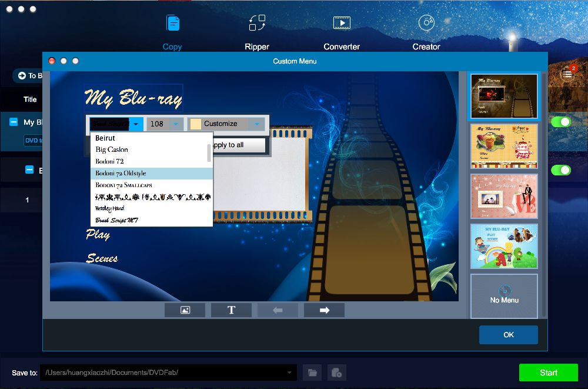Click the green Start button
Screen dimensions: 588x389
(x=548, y=373)
